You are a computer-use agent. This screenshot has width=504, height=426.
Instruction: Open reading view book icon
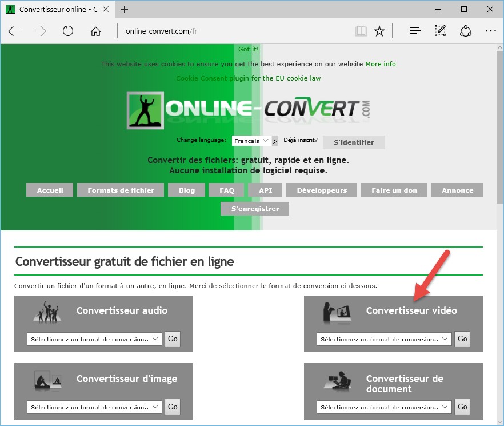[x=361, y=31]
